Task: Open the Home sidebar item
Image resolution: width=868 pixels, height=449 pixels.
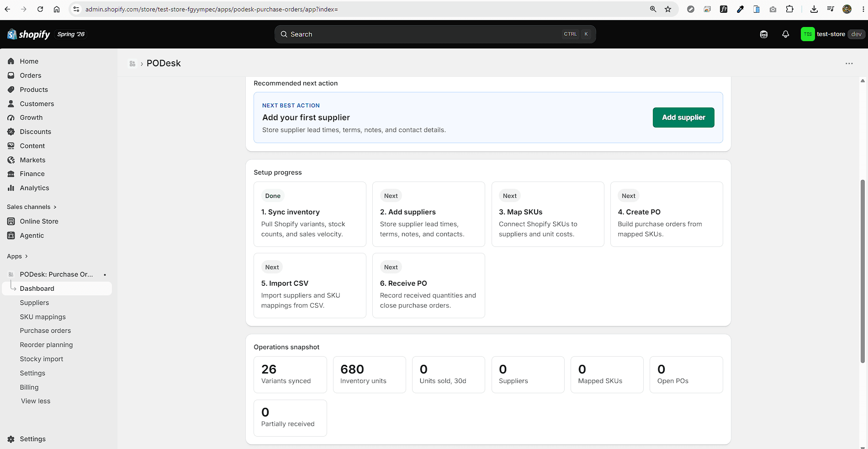Action: coord(29,61)
